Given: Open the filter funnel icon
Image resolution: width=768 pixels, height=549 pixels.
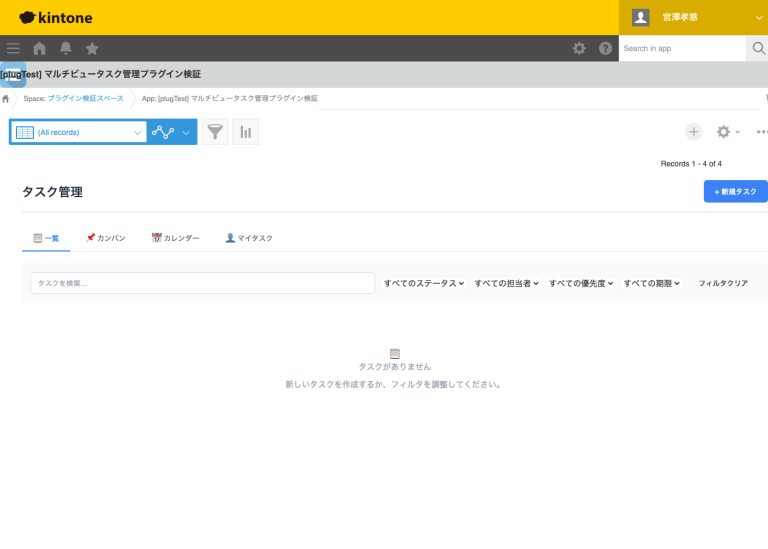Looking at the screenshot, I should click(x=215, y=132).
